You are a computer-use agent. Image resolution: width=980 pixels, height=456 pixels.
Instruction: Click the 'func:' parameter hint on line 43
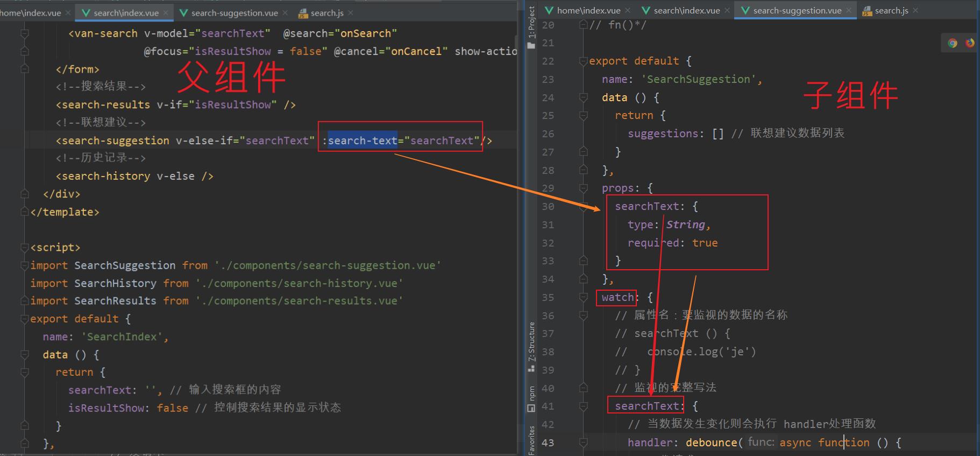(x=761, y=442)
